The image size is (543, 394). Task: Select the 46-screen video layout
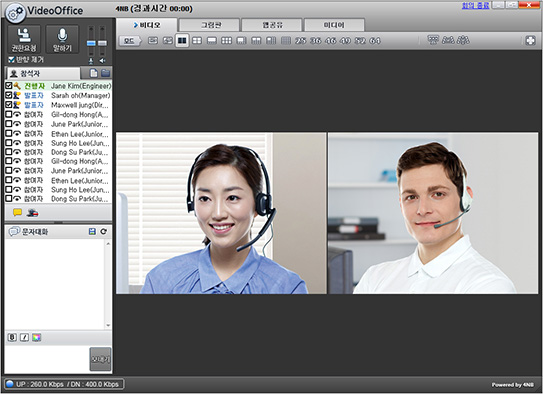(x=330, y=41)
